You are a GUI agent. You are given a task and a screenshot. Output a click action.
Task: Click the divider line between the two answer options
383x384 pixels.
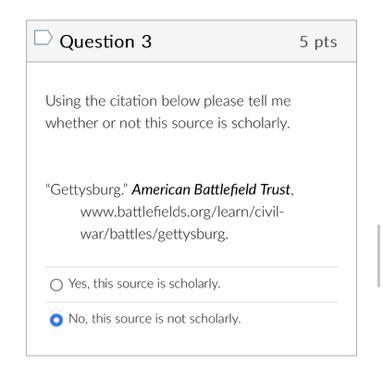pos(191,302)
